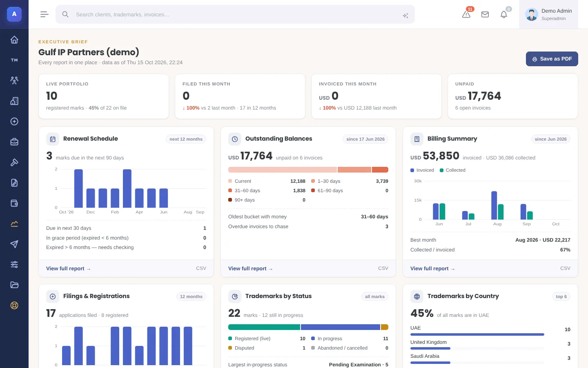Image resolution: width=588 pixels, height=368 pixels.
Task: Open the alerts warning icon with badge 11
Action: (x=466, y=14)
